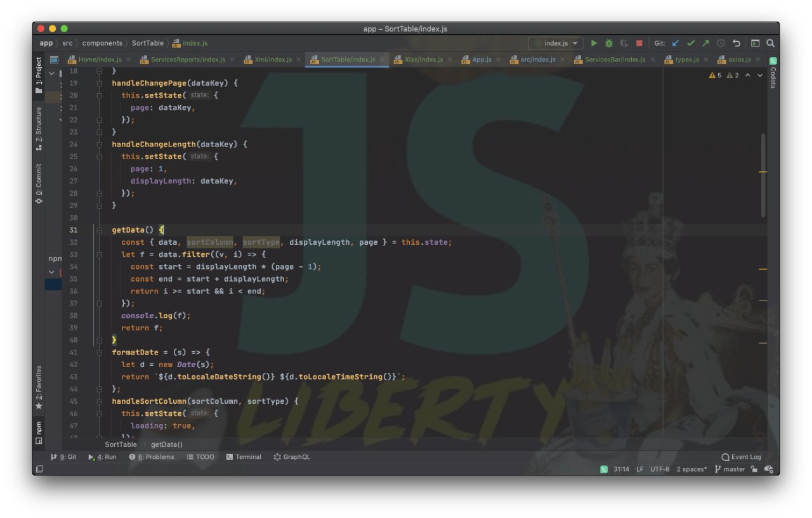
Task: Click the components breadcrumb in navigation bar
Action: 102,43
